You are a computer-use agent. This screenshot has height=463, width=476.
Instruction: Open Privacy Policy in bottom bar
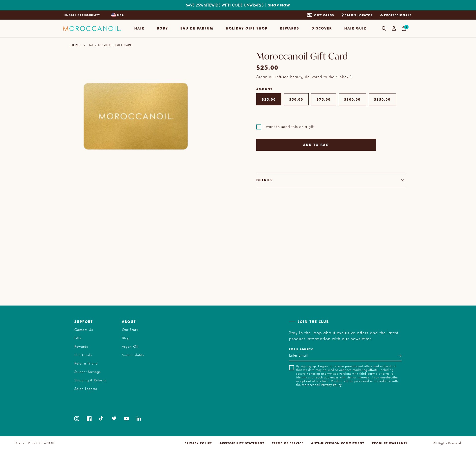pos(198,443)
